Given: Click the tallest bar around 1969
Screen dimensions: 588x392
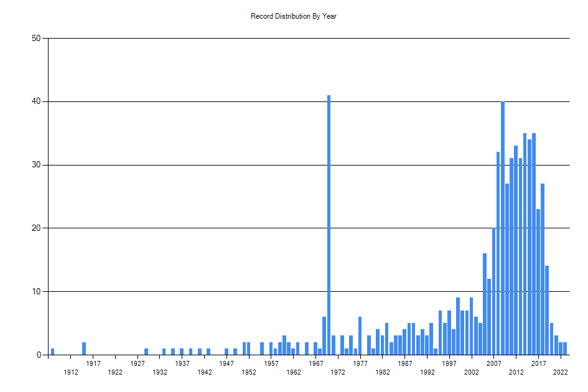Looking at the screenshot, I should (329, 224).
